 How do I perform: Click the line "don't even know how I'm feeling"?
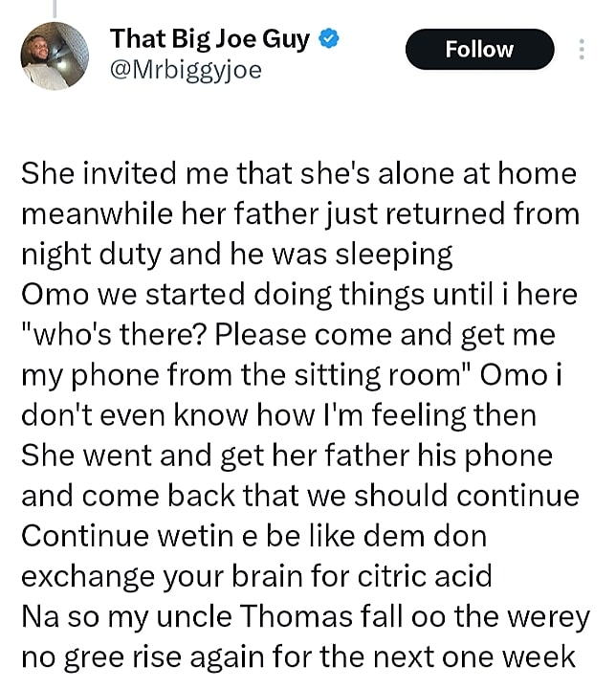[x=277, y=415]
